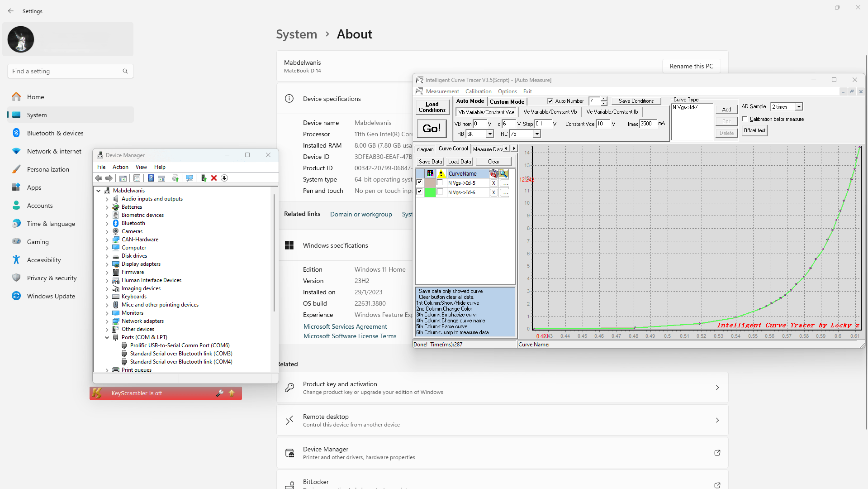Switch to the Measure Data tab
This screenshot has height=489, width=868.
(487, 149)
